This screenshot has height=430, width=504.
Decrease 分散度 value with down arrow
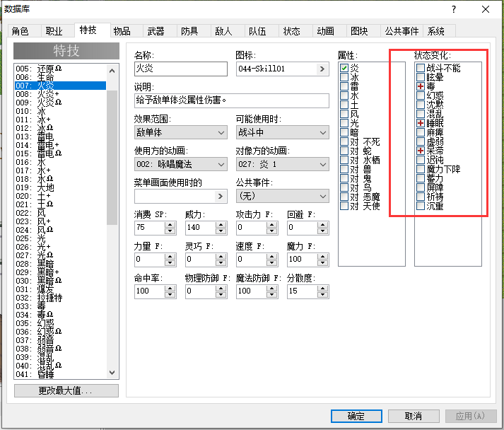322,294
